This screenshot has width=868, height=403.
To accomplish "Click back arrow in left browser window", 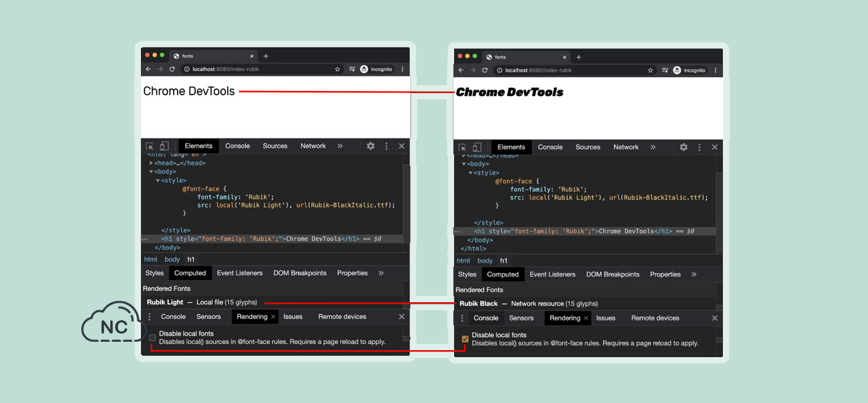I will tap(148, 69).
